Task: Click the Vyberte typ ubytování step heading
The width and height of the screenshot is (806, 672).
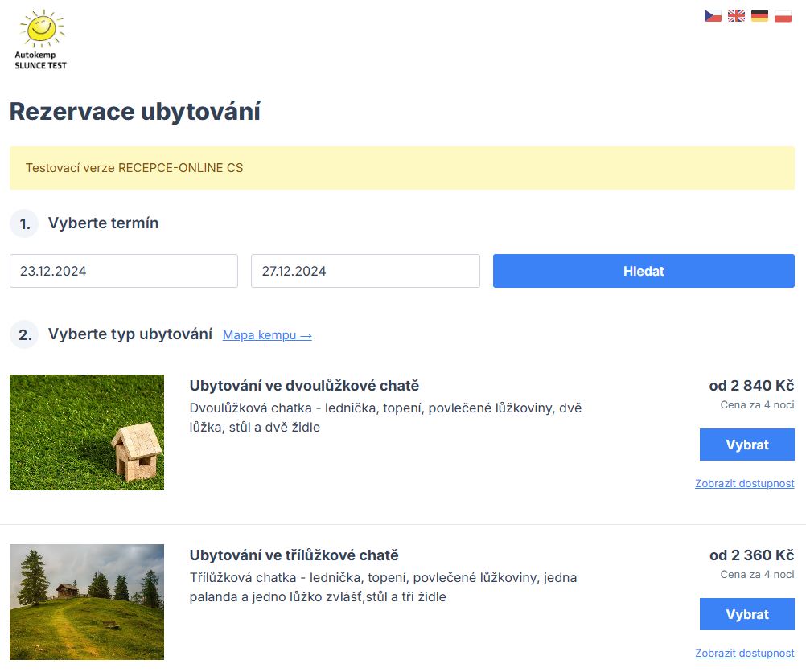Action: tap(130, 334)
